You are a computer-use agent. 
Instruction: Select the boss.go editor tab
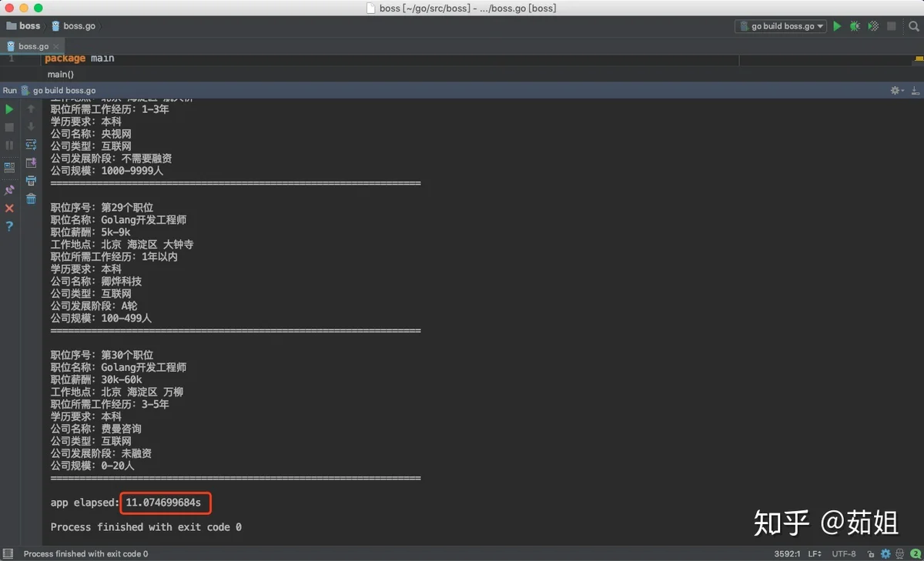[x=33, y=46]
